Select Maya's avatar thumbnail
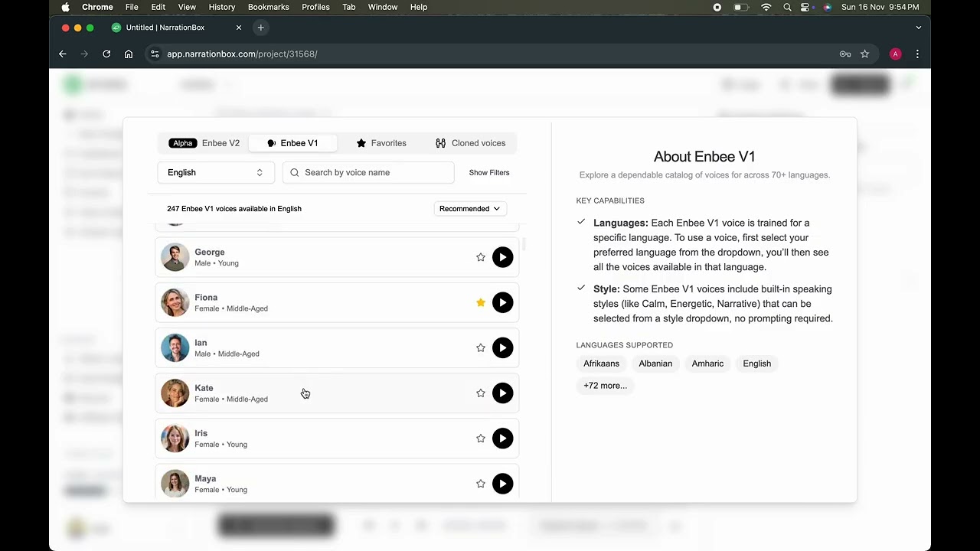This screenshot has height=551, width=980. point(175,483)
